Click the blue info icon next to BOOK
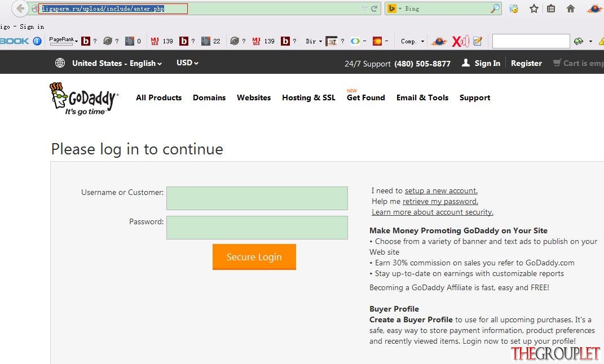The image size is (604, 364). click(37, 41)
